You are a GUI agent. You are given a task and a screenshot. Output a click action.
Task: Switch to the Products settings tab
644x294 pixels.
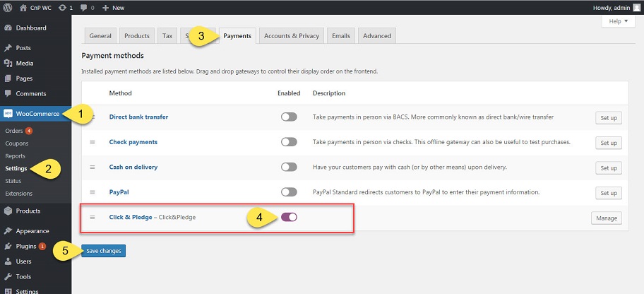(x=137, y=36)
